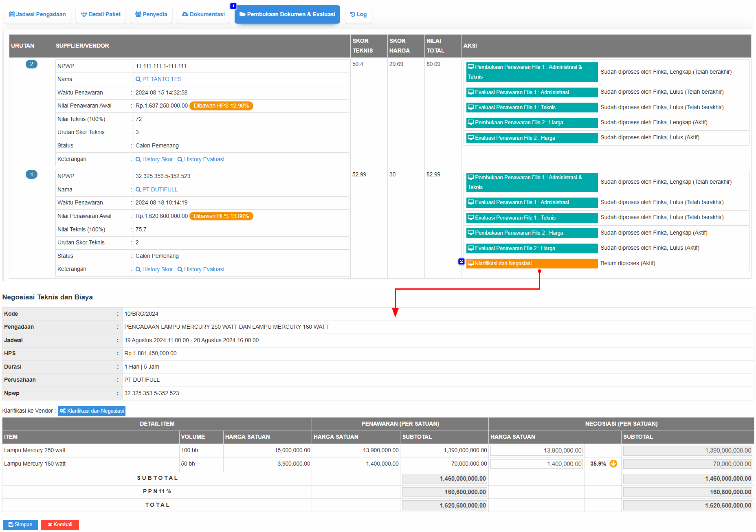
Task: Go to the Dokumentasi tab
Action: (x=203, y=14)
